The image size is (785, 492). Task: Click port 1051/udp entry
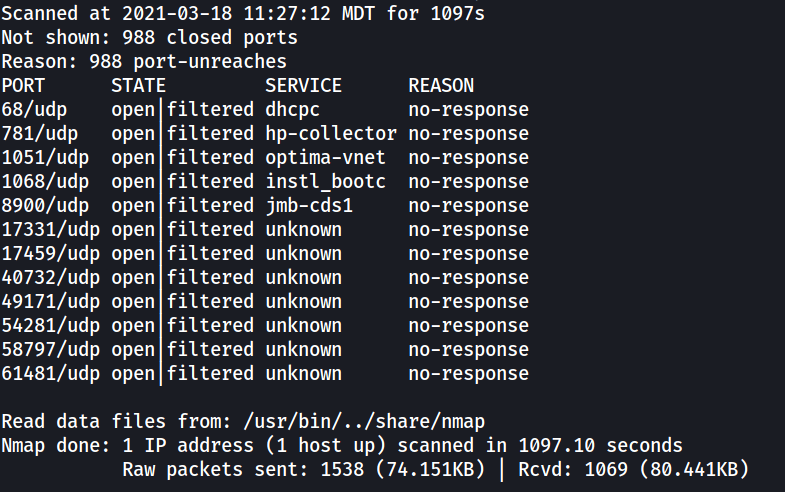click(45, 158)
